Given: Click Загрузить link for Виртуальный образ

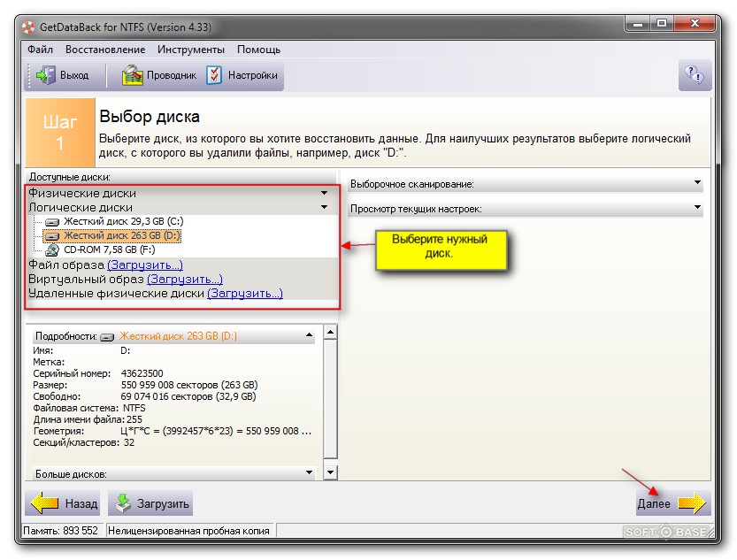Looking at the screenshot, I should pyautogui.click(x=185, y=279).
